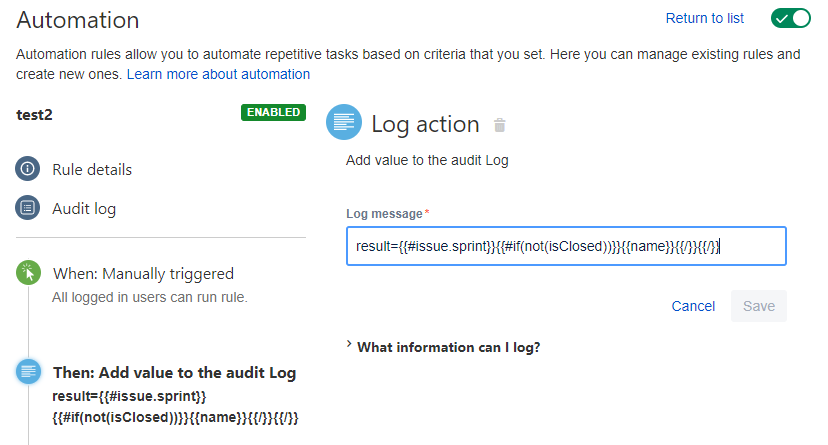Click the blue audit log action icon in rule chain

[x=29, y=372]
